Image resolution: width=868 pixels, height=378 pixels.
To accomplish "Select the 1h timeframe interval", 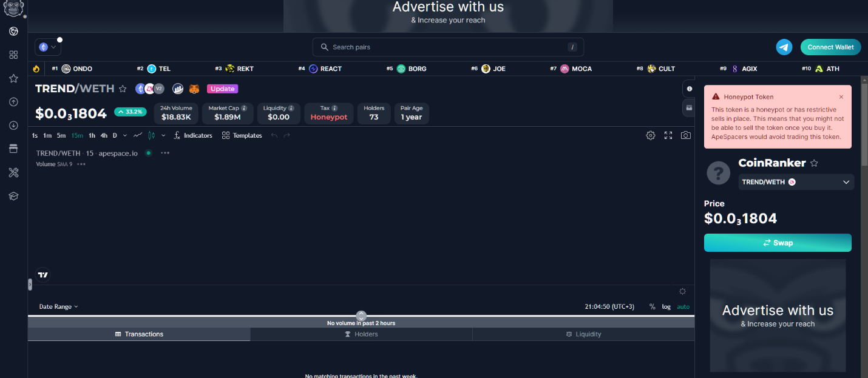I will [92, 135].
